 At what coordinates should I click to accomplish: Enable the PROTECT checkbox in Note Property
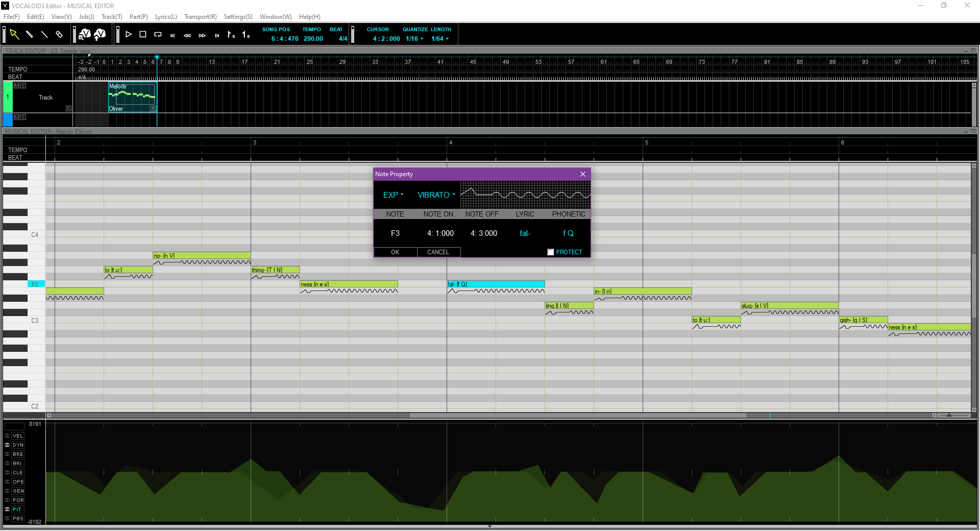tap(550, 252)
